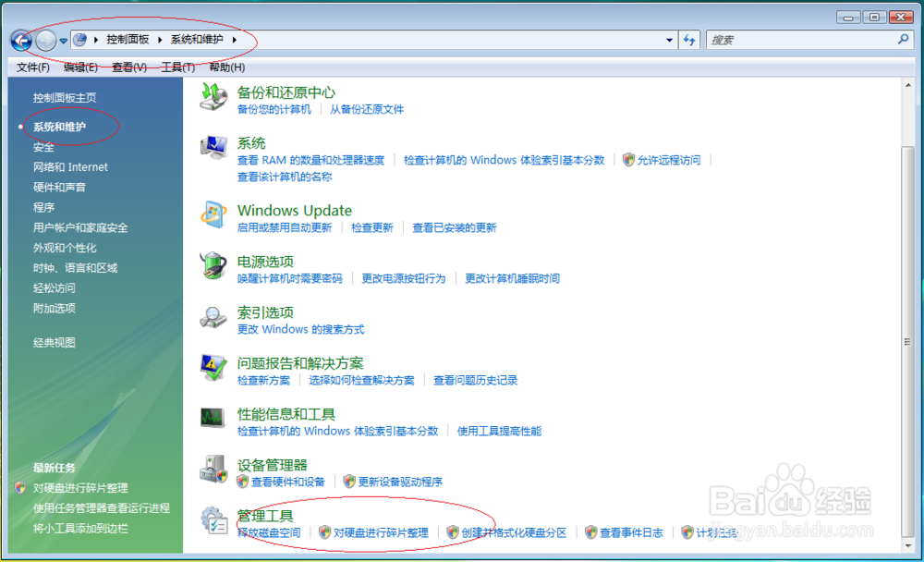Open the 工具(T) menu
Viewport: 924px width, 562px height.
point(178,67)
